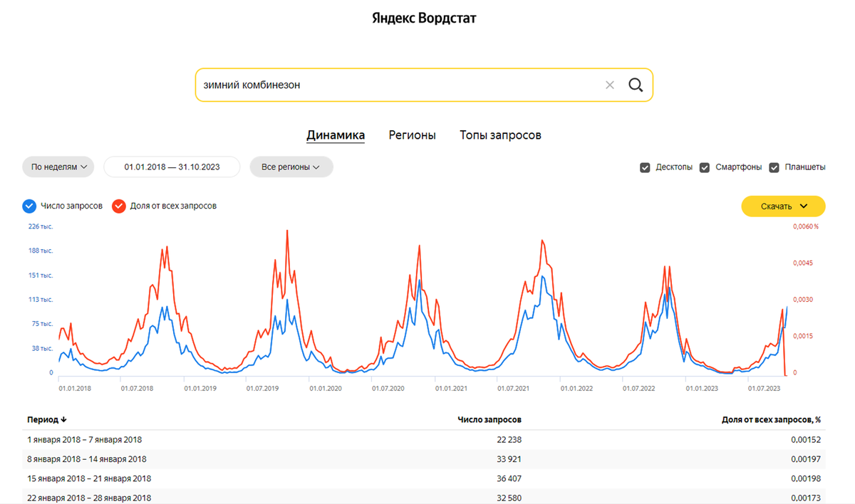The height and width of the screenshot is (504, 855).
Task: Clear the search query with X icon
Action: [x=610, y=85]
